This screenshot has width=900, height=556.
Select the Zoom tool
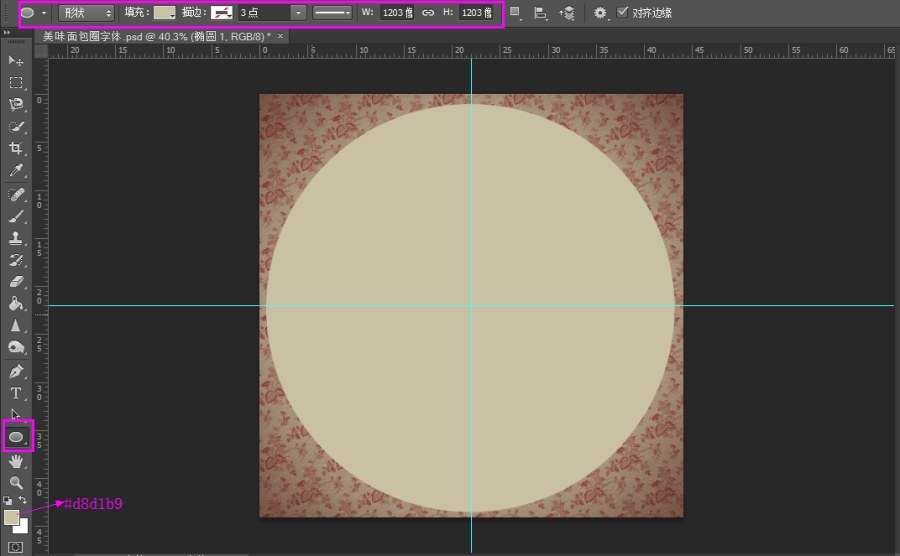[x=16, y=483]
